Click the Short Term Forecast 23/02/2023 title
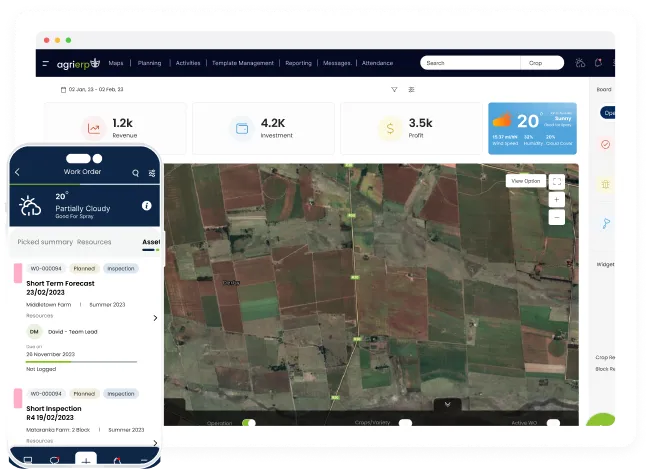This screenshot has width=651, height=469. 61,288
